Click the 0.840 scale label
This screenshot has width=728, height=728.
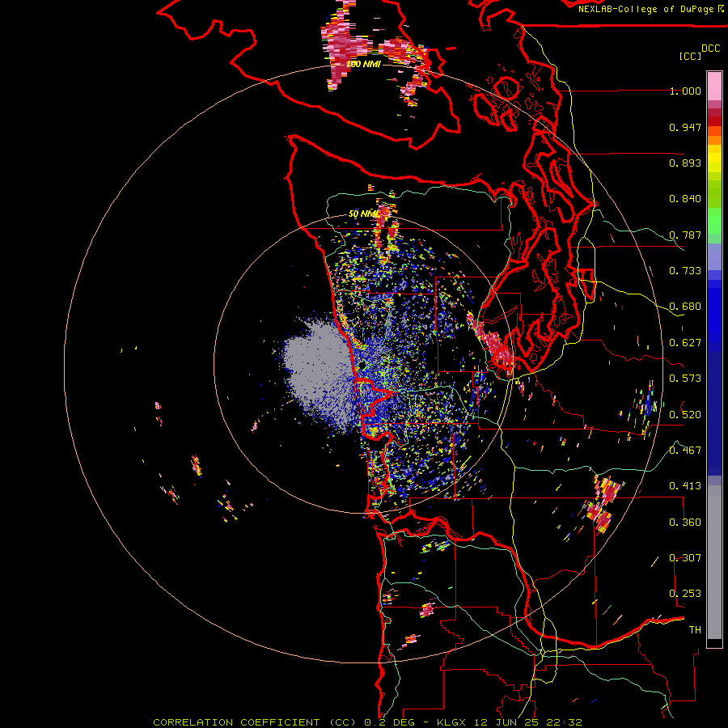point(685,199)
